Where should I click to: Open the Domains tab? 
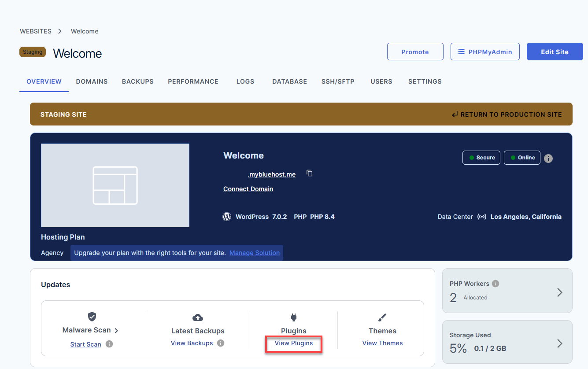[x=92, y=81]
